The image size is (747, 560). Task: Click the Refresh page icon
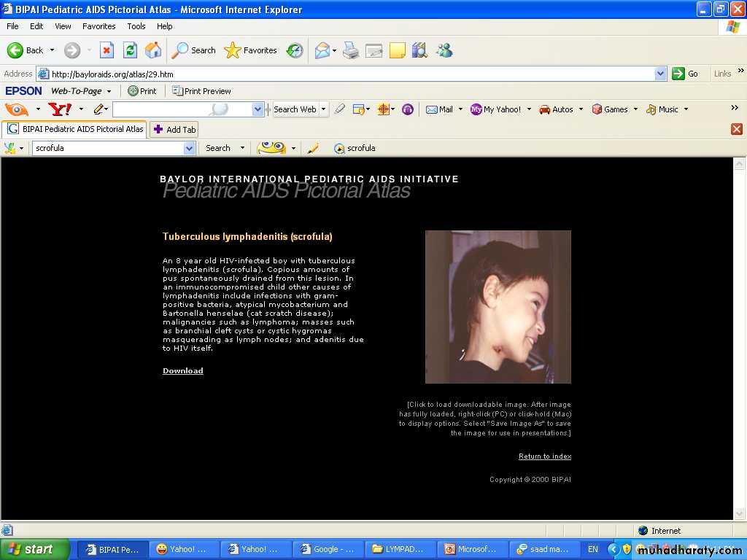click(x=130, y=50)
